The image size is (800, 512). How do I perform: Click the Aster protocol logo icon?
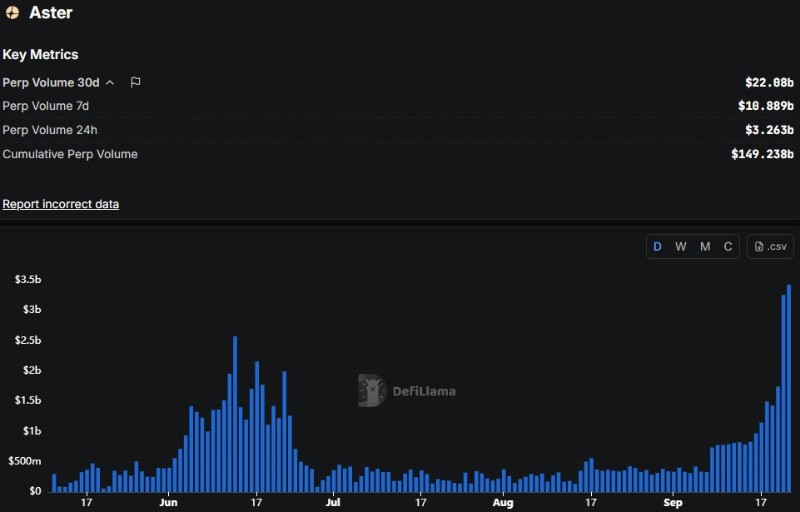11,14
